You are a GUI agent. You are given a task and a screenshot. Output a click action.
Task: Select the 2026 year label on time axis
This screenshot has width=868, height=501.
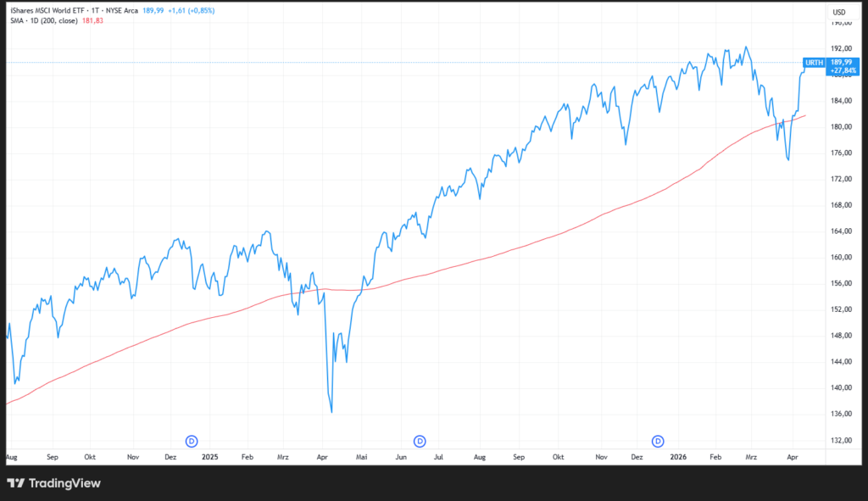pos(678,457)
